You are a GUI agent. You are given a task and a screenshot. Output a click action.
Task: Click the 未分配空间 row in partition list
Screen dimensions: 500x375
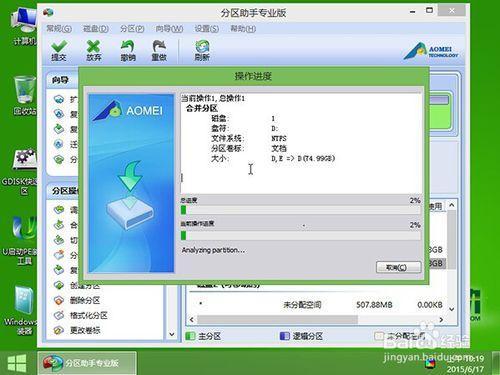(317, 305)
